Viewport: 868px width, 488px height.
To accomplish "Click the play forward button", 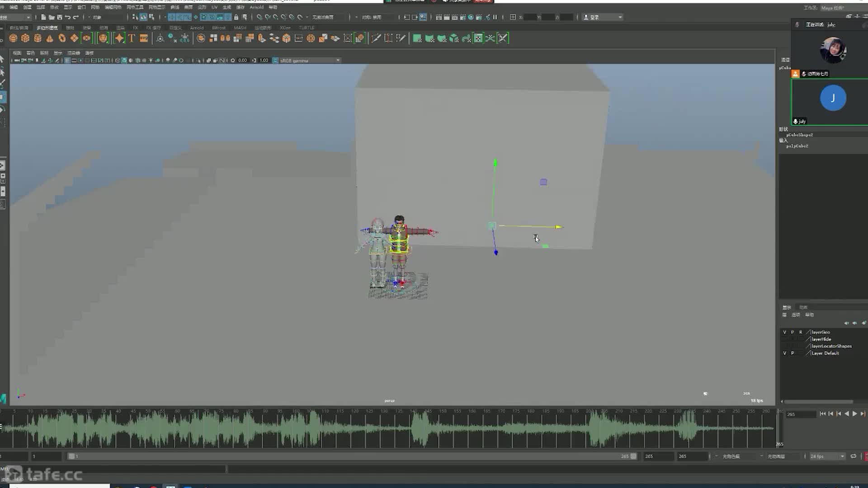I will tap(855, 414).
